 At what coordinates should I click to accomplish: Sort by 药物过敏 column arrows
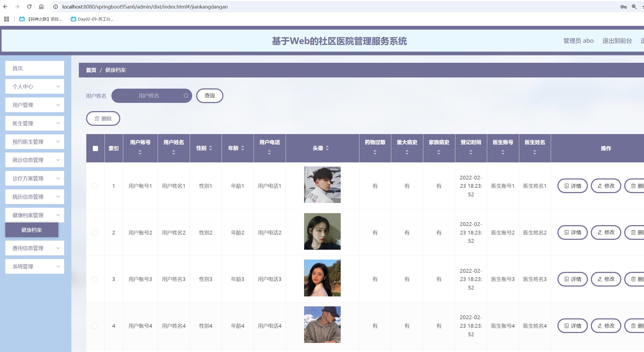point(375,152)
